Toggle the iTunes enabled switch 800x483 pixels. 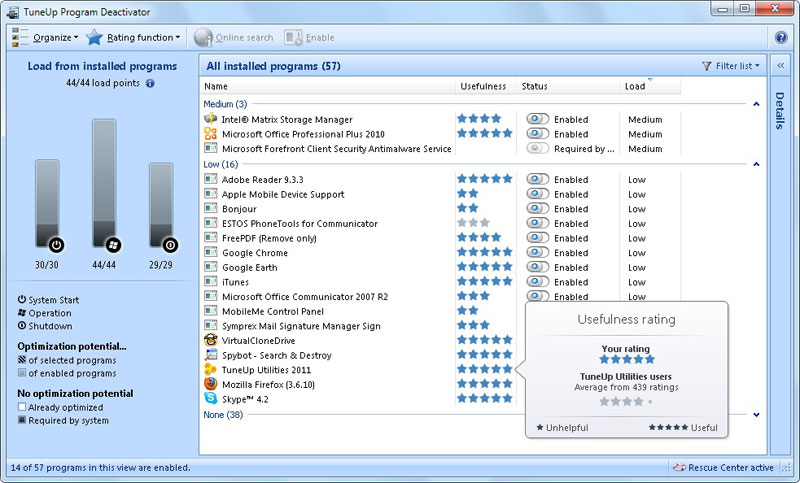[538, 282]
